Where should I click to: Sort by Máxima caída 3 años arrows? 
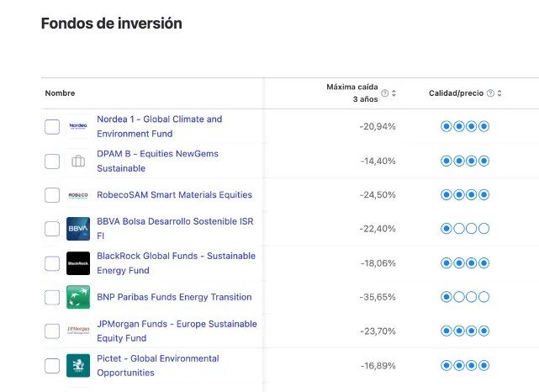coord(394,93)
